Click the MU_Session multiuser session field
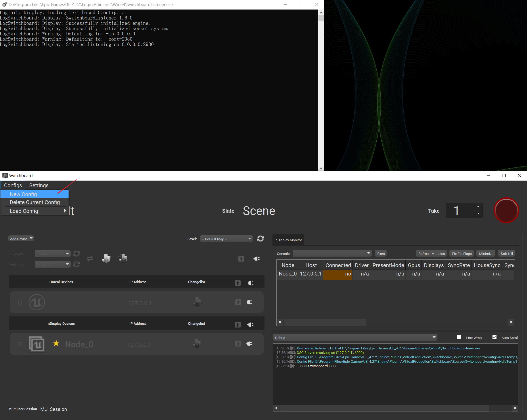This screenshot has height=420, width=527. tap(54, 409)
